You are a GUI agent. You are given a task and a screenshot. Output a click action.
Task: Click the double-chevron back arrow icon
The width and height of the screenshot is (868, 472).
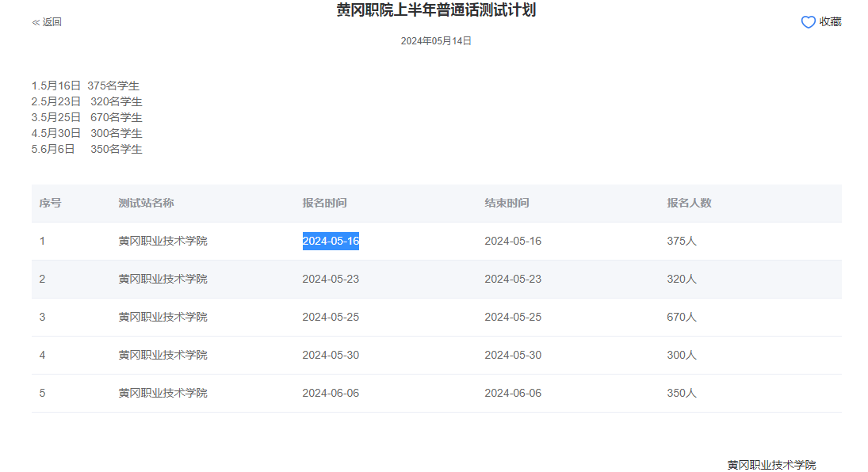point(36,22)
